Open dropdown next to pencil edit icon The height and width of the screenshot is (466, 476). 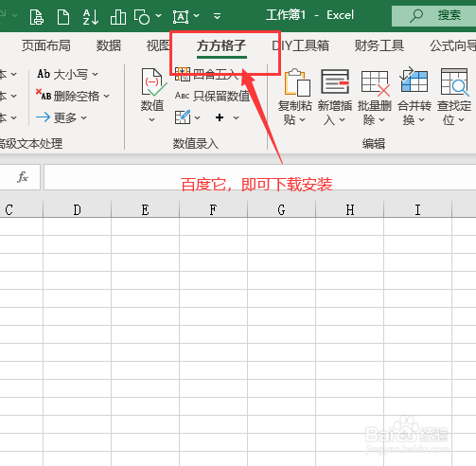198,117
